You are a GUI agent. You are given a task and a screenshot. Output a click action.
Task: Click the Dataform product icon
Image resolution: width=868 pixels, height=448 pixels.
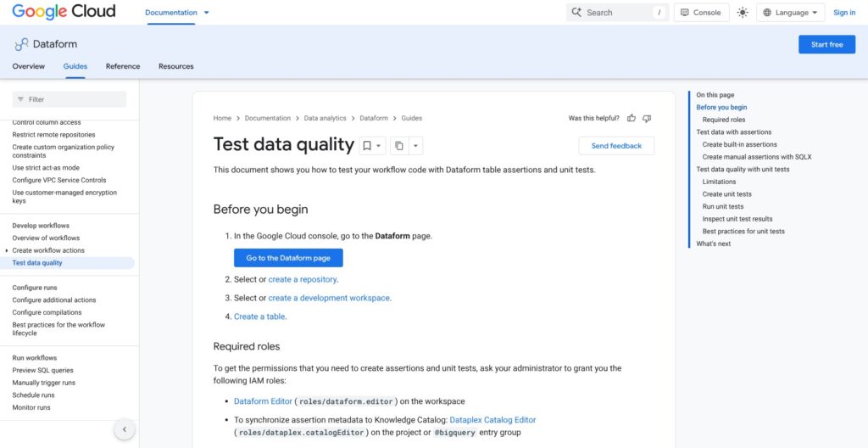tap(21, 44)
